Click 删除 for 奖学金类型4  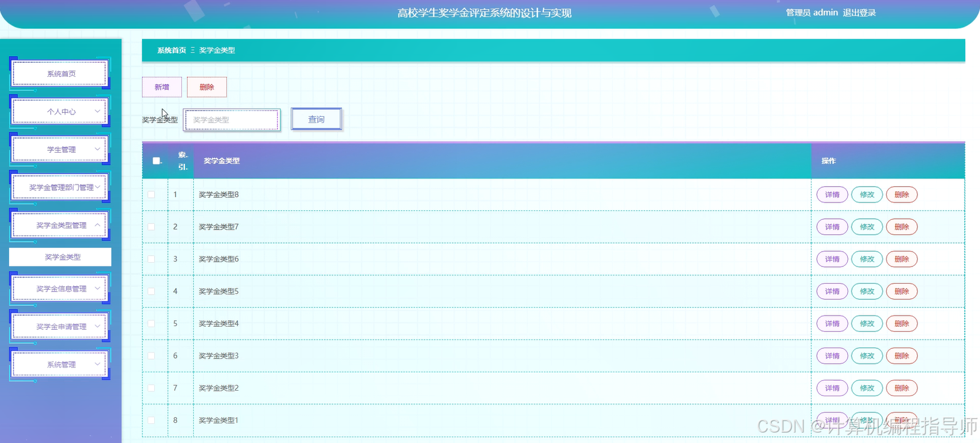coord(902,324)
